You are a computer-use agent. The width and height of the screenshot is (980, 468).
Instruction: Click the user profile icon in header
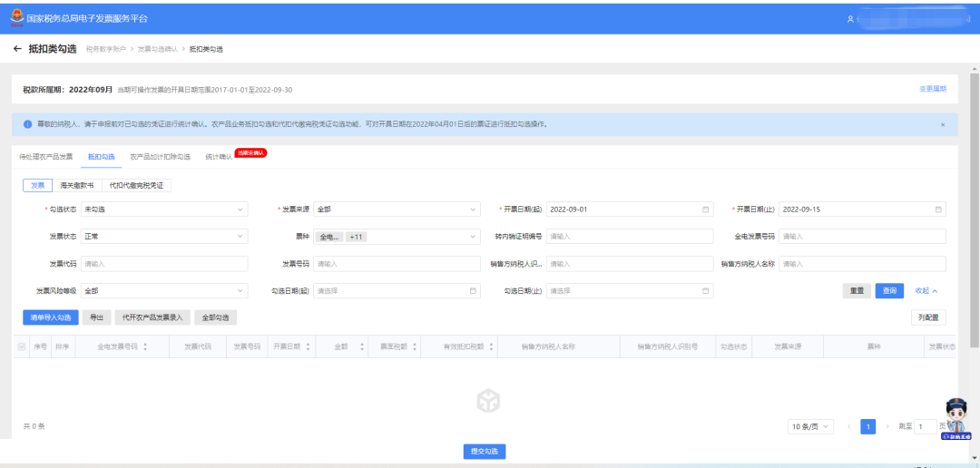[850, 18]
